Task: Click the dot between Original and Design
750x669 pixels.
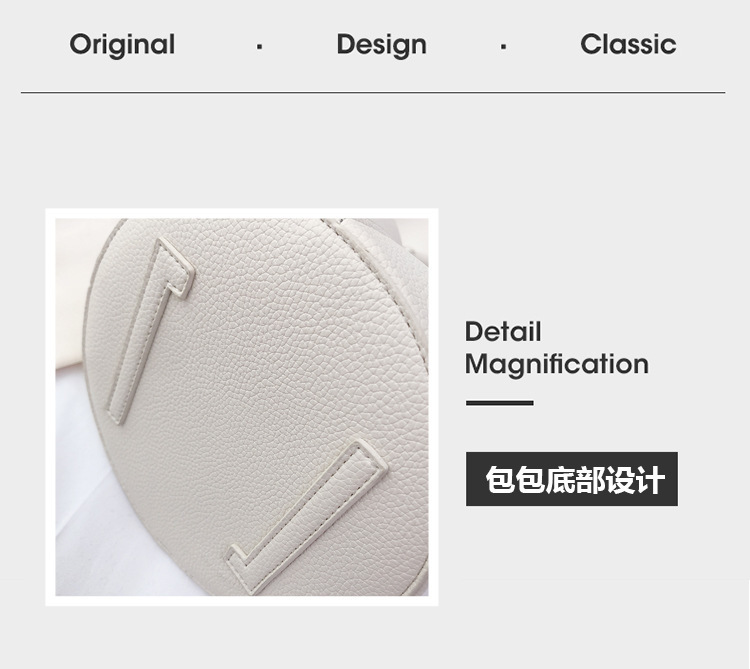Action: tap(259, 46)
